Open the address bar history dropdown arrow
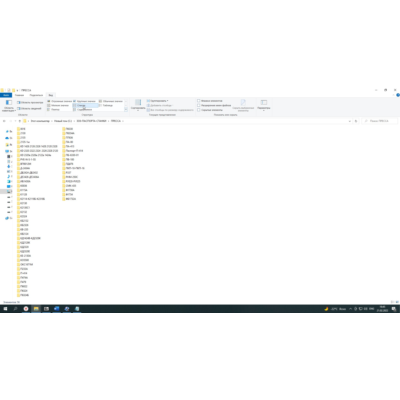This screenshot has height=400, width=400. click(349, 121)
